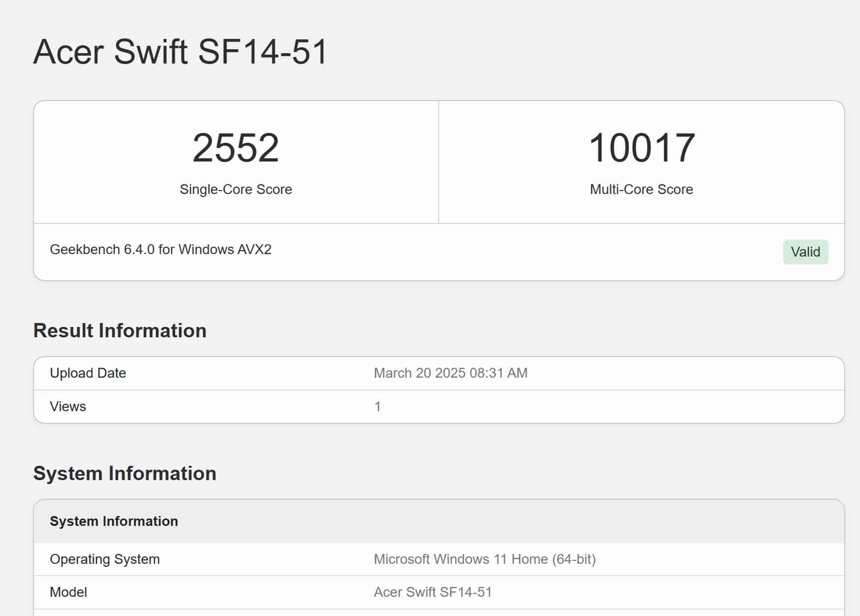Click the large System Information section heading
Screen dimensions: 860x616
pos(125,474)
